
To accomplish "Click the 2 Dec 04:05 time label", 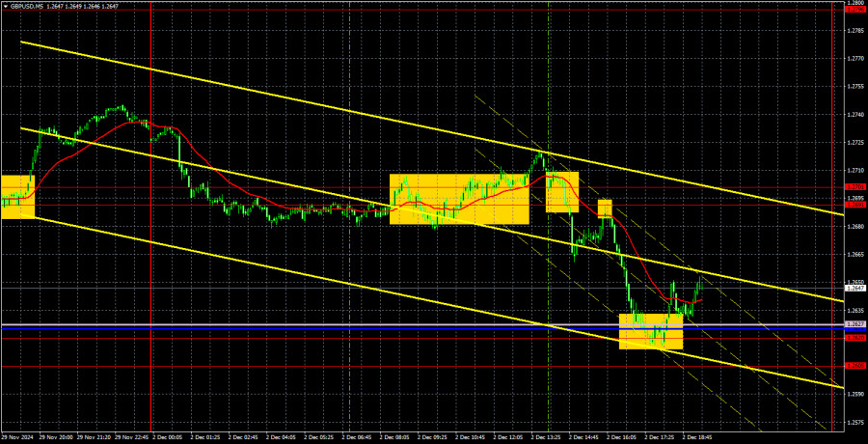I will pyautogui.click(x=282, y=437).
